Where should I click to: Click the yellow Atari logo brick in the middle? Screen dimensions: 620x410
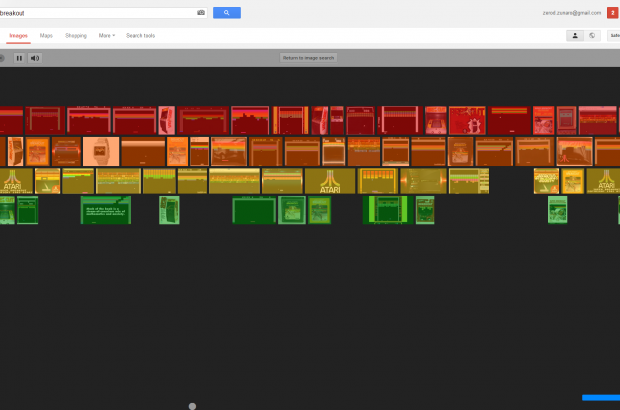(x=330, y=181)
